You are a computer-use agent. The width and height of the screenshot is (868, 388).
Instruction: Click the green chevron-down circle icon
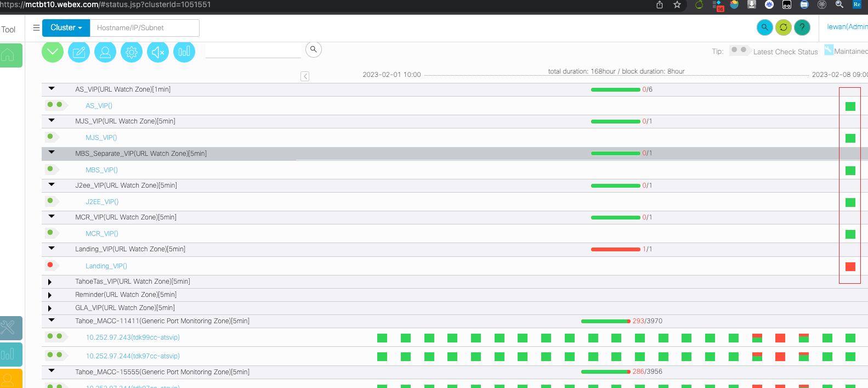(x=53, y=52)
